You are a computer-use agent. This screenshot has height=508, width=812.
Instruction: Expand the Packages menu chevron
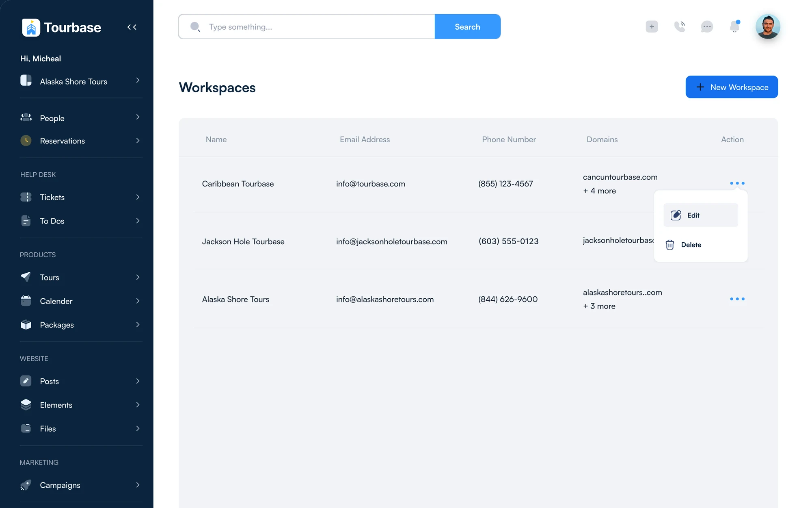(138, 324)
